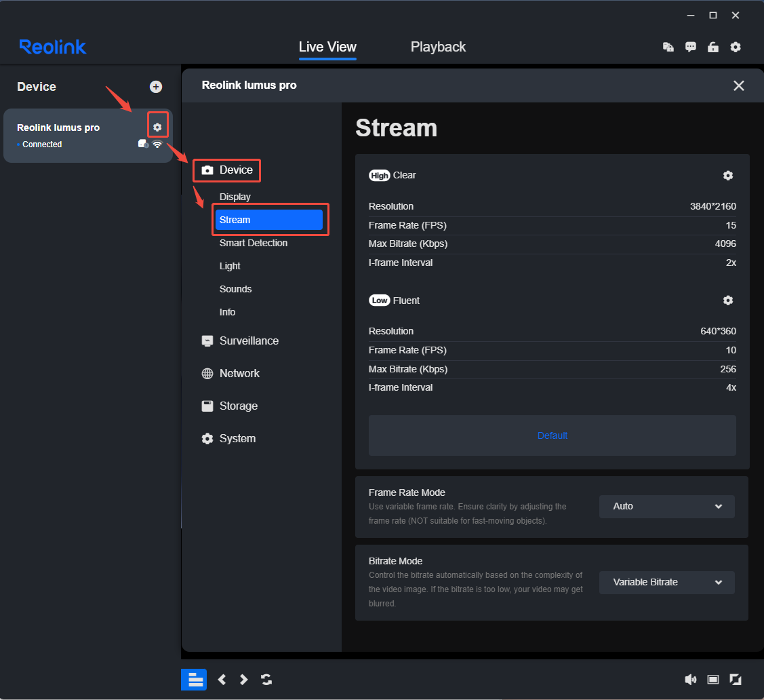Open High Clear stream settings gear
This screenshot has height=700, width=764.
[x=728, y=176]
